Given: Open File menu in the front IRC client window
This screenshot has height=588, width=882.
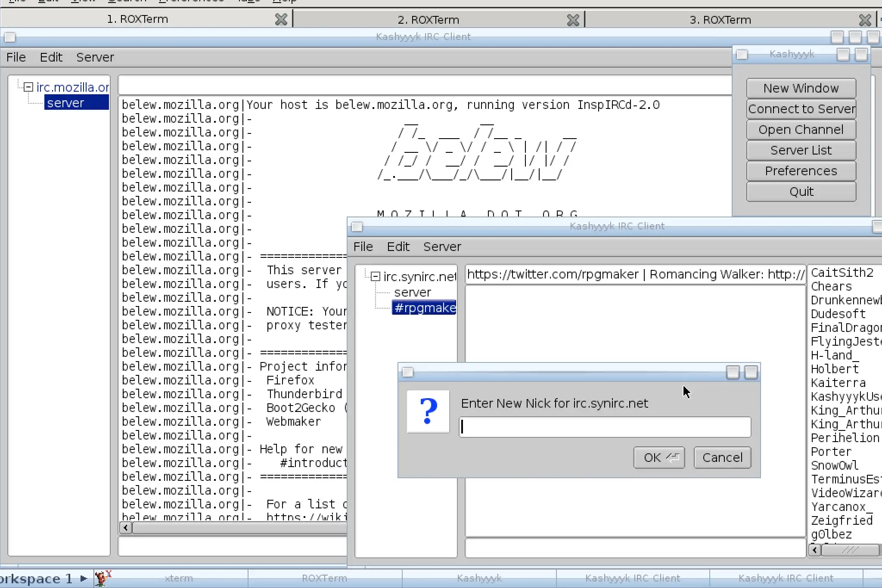Looking at the screenshot, I should (363, 247).
